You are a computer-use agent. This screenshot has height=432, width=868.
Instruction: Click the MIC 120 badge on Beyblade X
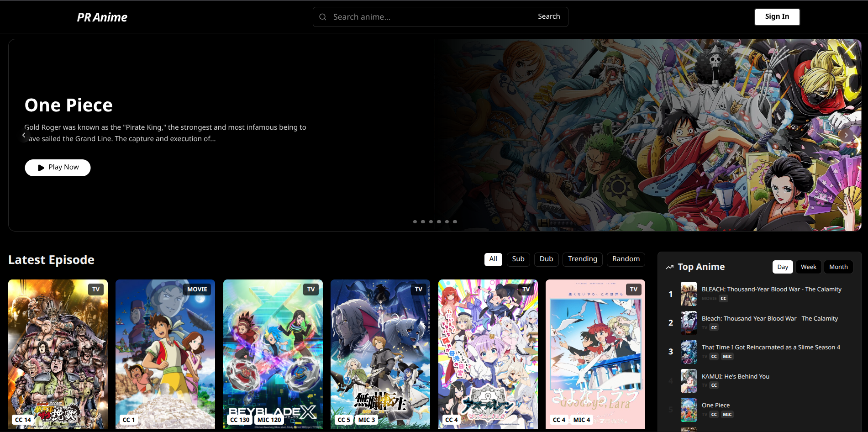pos(269,420)
